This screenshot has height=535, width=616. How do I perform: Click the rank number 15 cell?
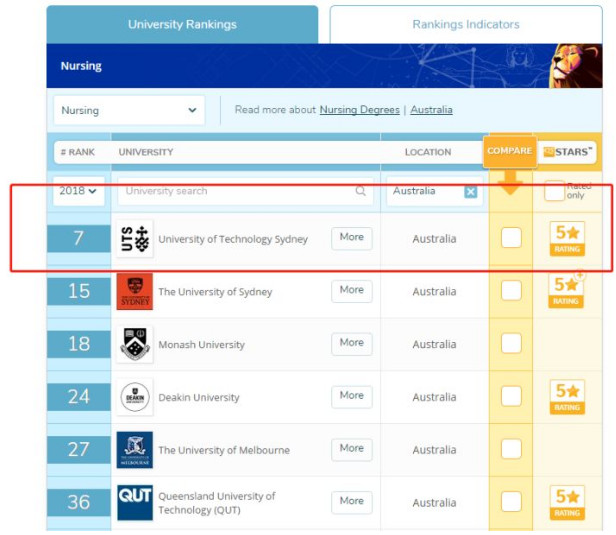[x=79, y=291]
